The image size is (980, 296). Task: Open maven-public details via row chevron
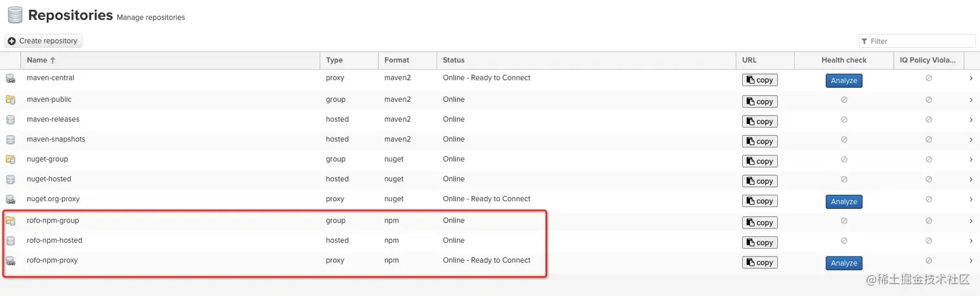click(972, 100)
